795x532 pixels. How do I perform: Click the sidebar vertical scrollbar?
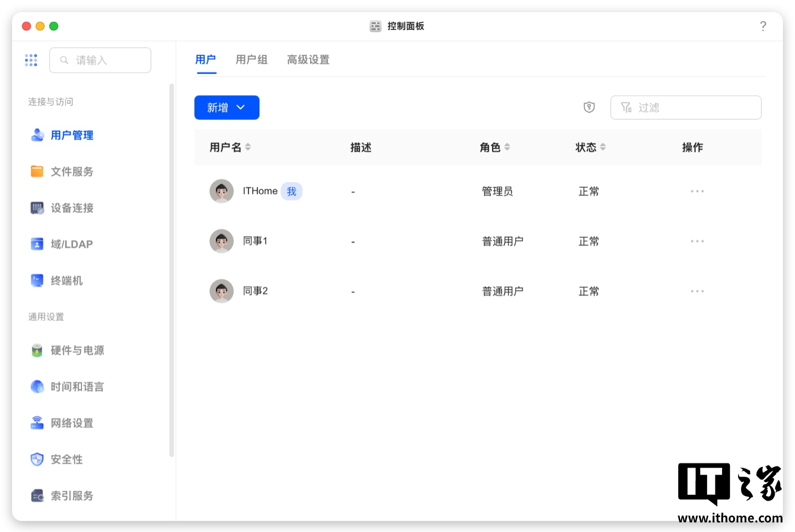click(x=172, y=270)
